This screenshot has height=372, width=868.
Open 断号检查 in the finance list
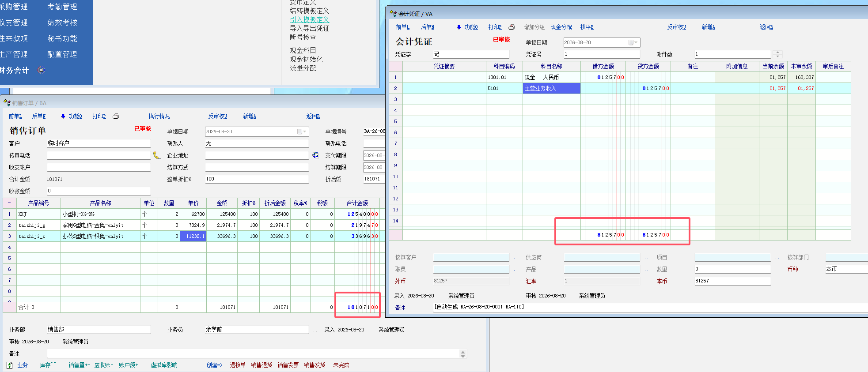pyautogui.click(x=303, y=37)
